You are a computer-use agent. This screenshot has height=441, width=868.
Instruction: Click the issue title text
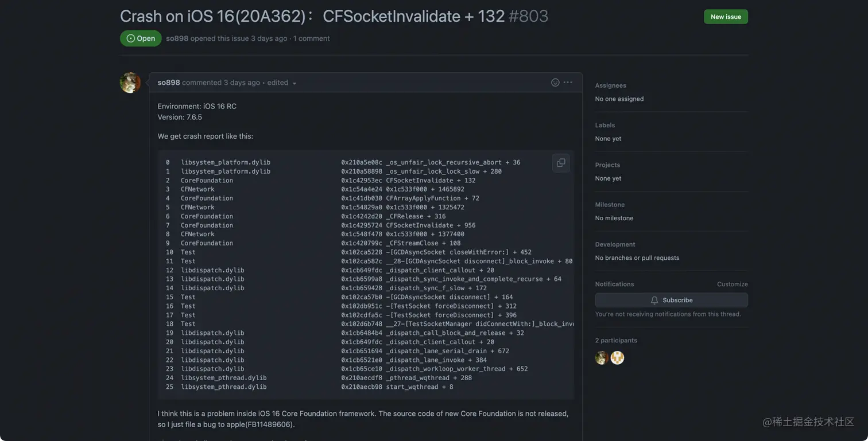coord(312,16)
